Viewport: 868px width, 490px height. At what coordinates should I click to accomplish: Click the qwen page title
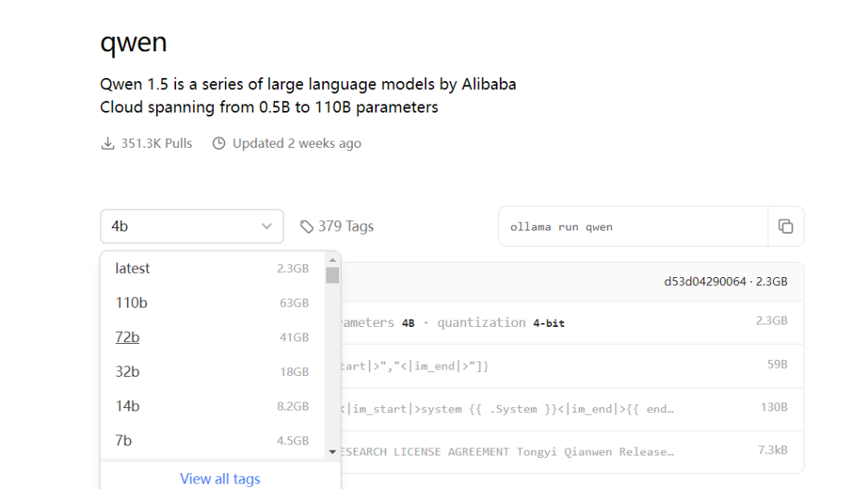point(133,43)
